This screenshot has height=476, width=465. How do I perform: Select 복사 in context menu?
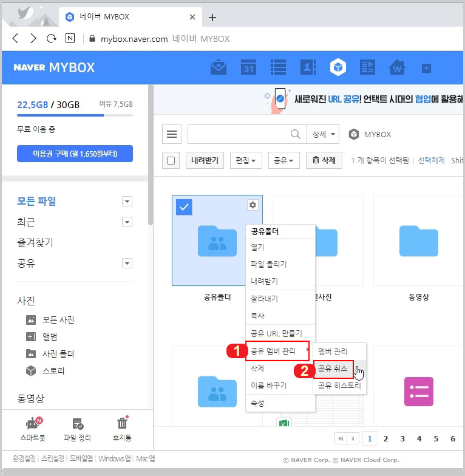pos(280,316)
